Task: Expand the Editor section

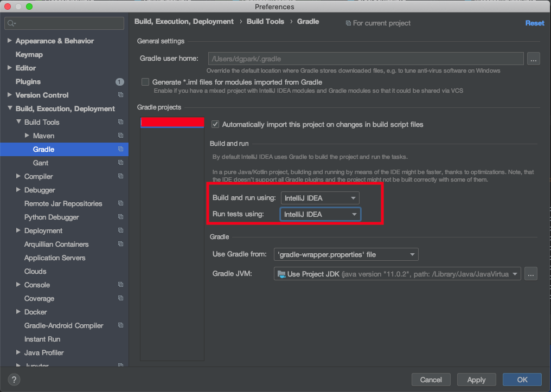Action: pos(9,68)
